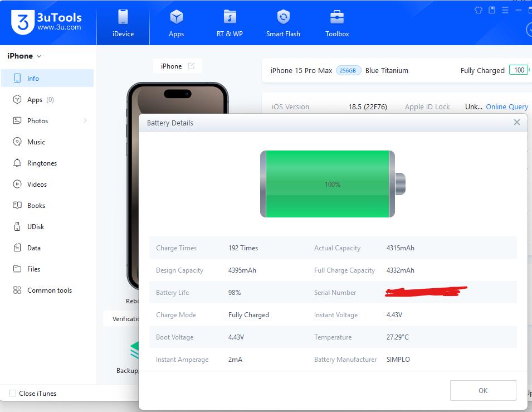Open Ringtones in the sidebar
The height and width of the screenshot is (412, 532).
tap(47, 163)
